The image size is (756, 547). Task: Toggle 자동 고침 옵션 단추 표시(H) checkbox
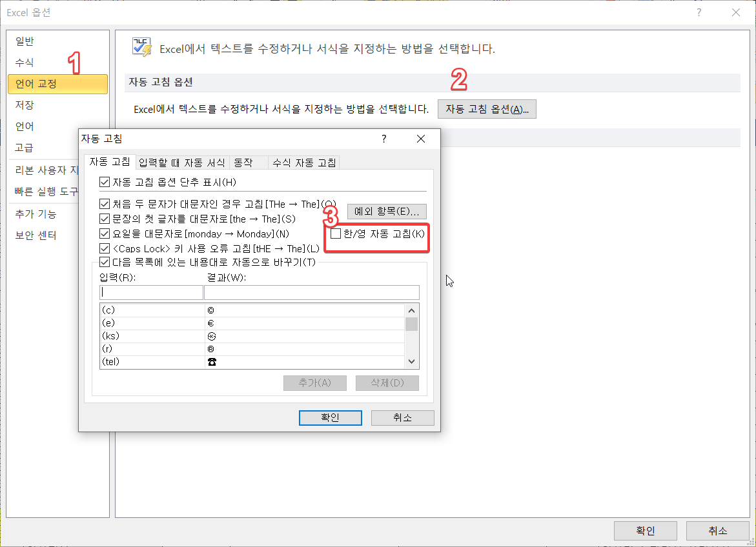point(105,182)
